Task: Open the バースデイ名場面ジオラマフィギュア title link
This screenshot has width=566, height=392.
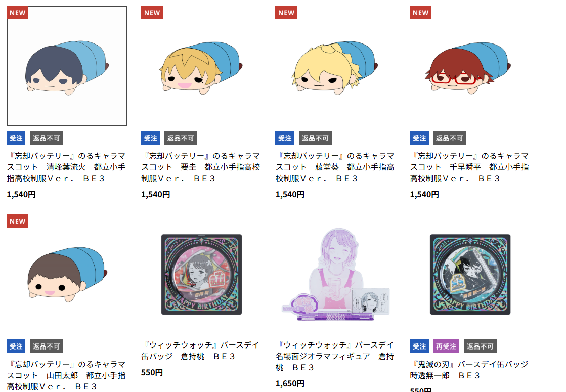Action: [335, 356]
